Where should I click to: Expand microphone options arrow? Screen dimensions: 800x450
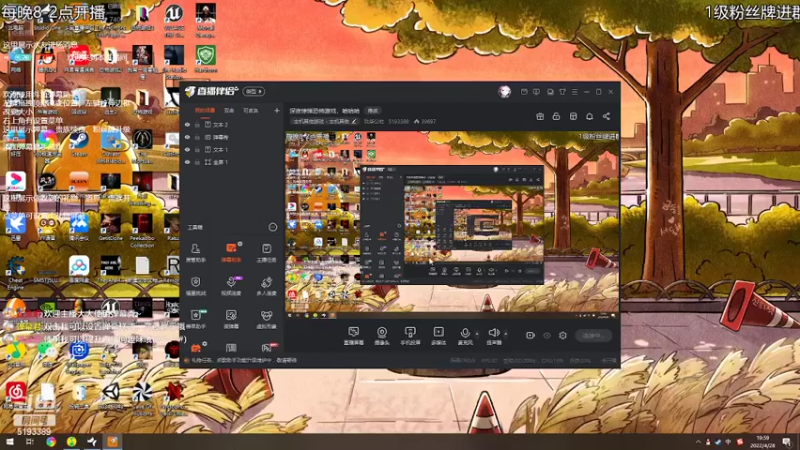click(477, 334)
